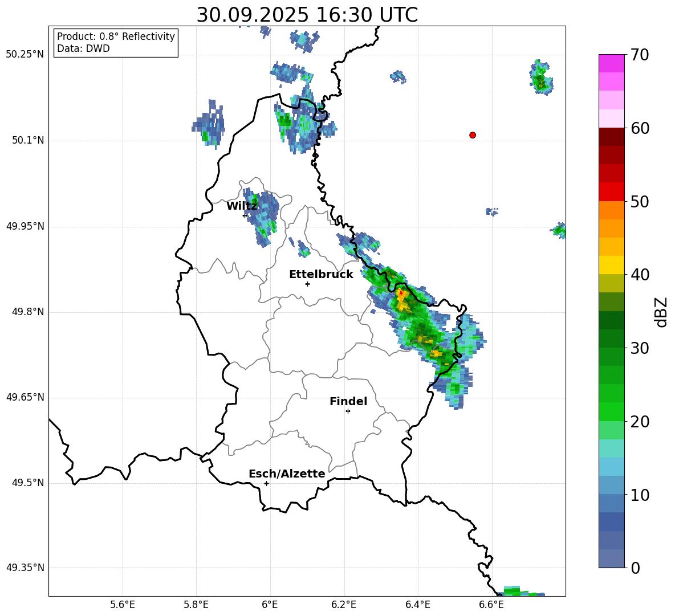
Task: Click the 50.1°N latitude label
Action: point(28,141)
